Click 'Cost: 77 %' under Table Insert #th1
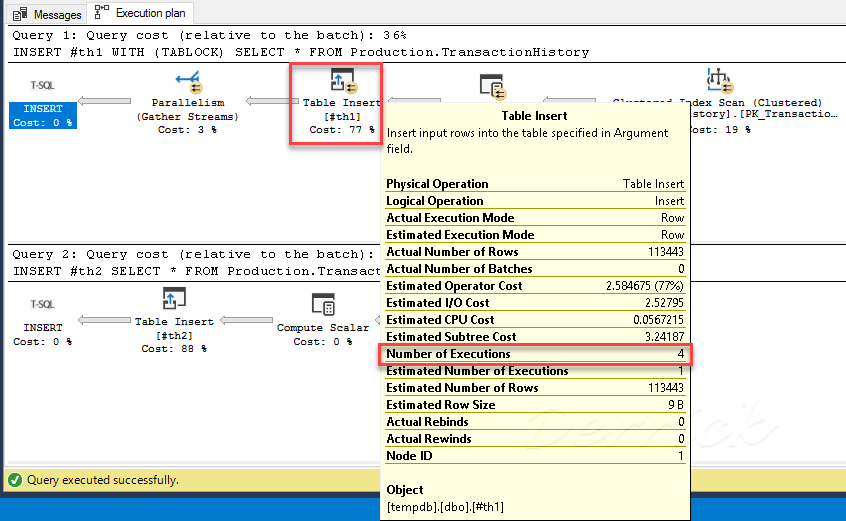Screen dimensions: 846x521 (342, 130)
